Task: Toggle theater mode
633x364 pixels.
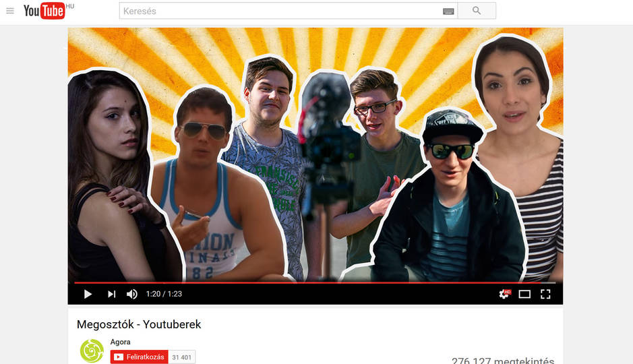Action: point(524,294)
